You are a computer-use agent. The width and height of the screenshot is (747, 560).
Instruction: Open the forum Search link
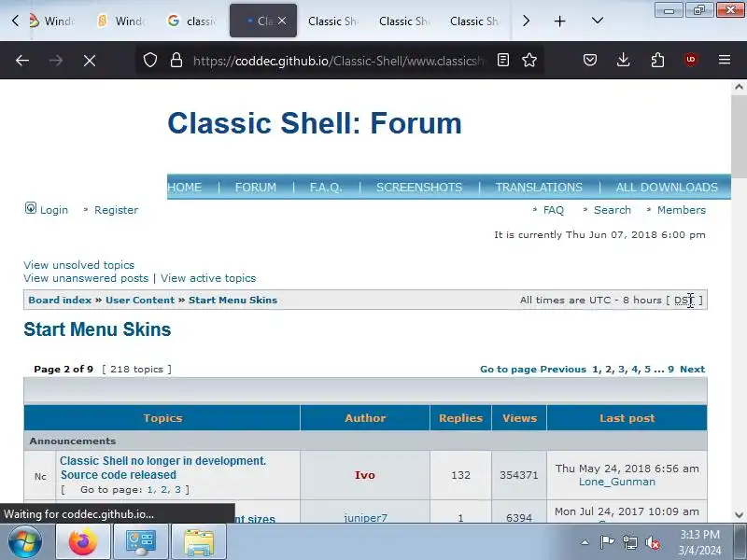613,210
